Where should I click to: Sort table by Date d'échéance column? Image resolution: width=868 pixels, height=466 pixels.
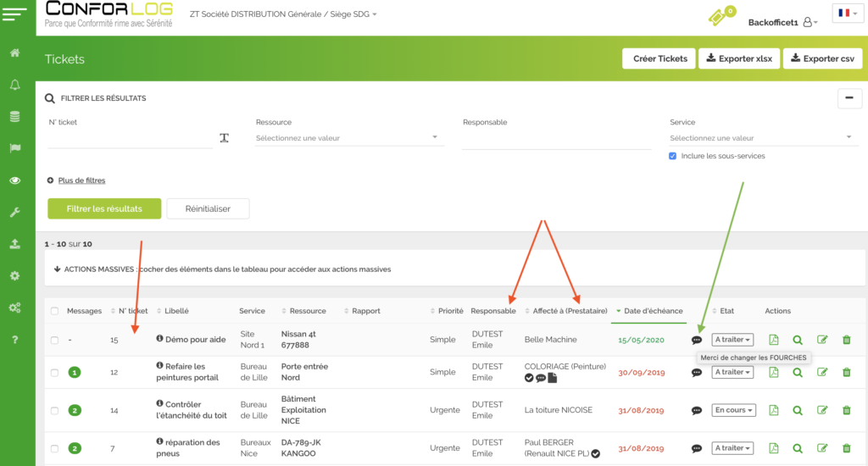[x=653, y=311]
